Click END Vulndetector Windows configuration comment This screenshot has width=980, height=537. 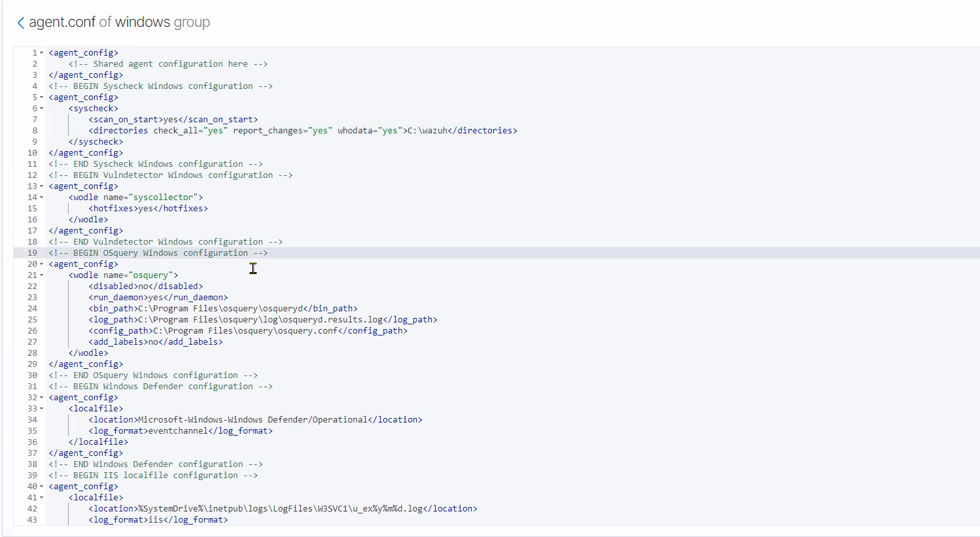click(166, 241)
